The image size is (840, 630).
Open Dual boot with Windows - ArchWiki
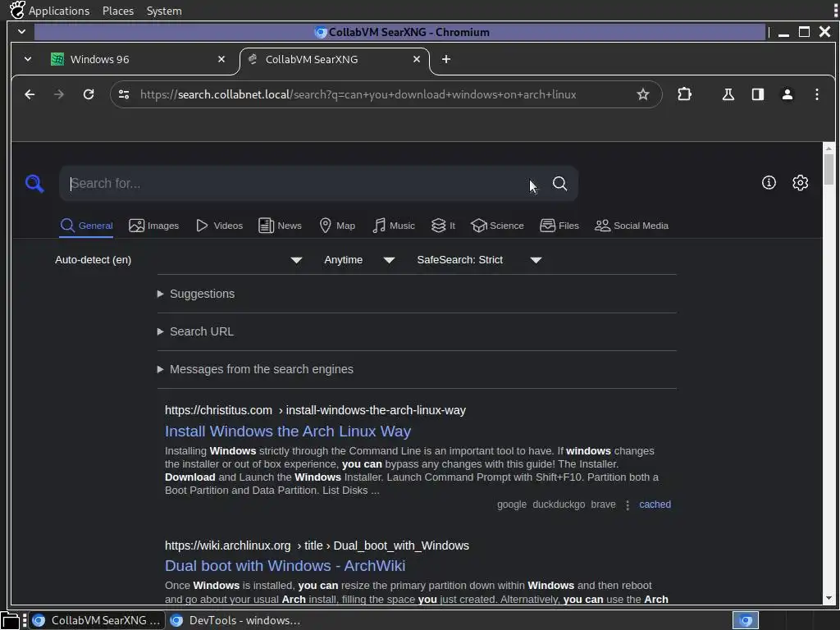click(x=285, y=566)
